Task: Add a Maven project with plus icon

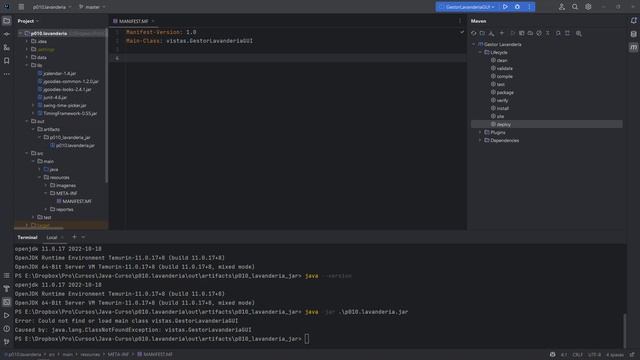Action: [x=502, y=33]
